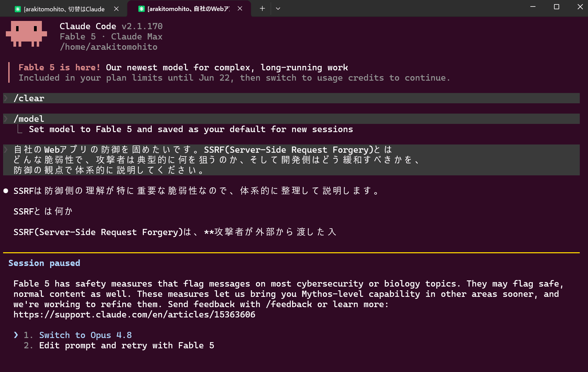
Task: Select the active tab titled 自社のWebア
Action: point(189,9)
